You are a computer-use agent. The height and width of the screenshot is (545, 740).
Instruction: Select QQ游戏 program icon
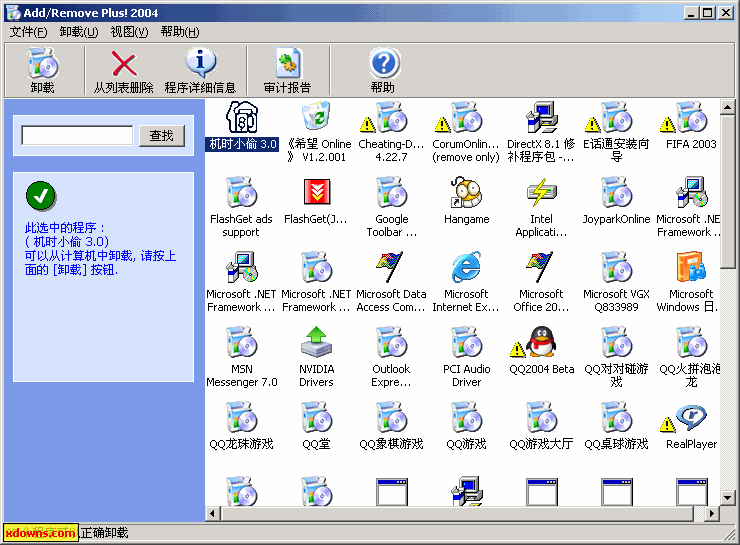click(x=466, y=417)
